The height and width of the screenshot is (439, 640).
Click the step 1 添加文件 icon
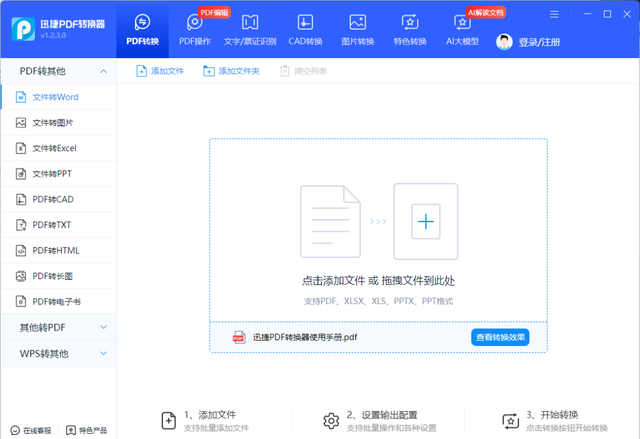169,421
